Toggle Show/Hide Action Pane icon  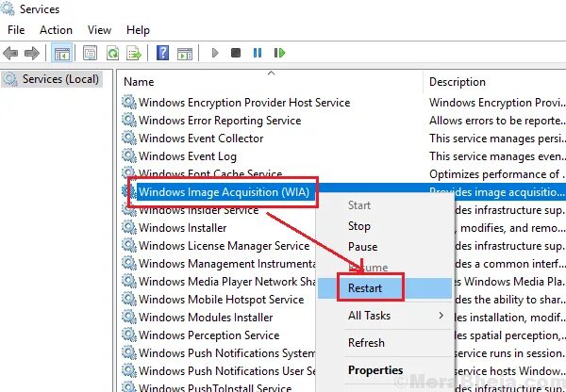185,54
